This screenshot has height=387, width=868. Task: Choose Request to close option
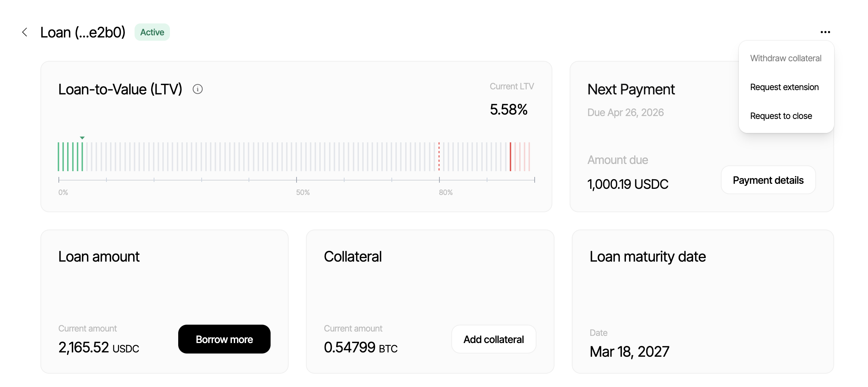click(x=781, y=116)
